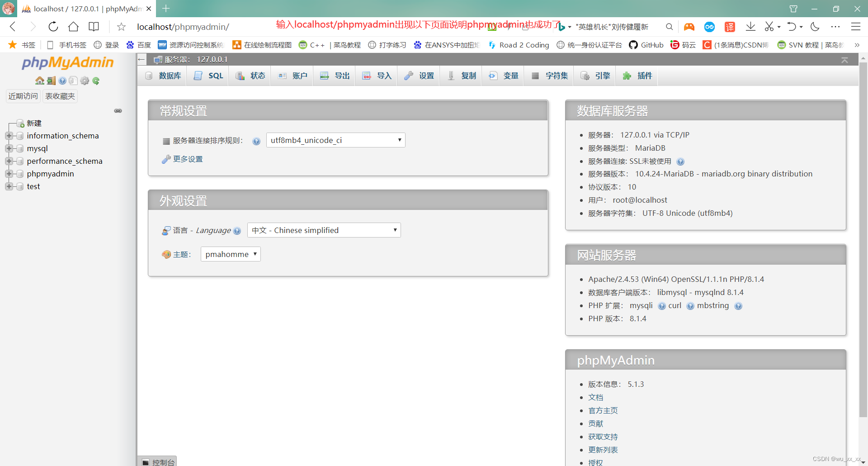Expand the performance_schema database node
The image size is (868, 466).
tap(9, 161)
